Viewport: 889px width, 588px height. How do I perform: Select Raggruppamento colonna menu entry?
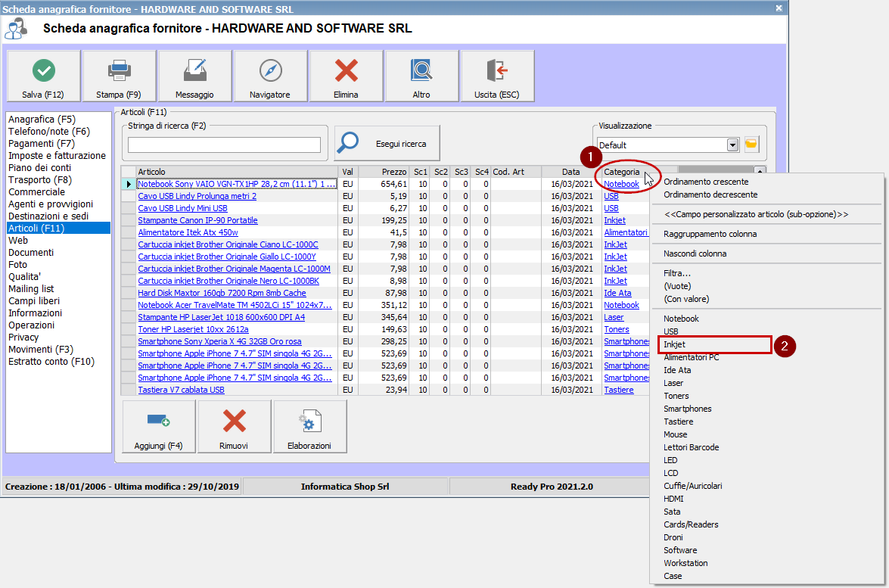click(x=710, y=234)
